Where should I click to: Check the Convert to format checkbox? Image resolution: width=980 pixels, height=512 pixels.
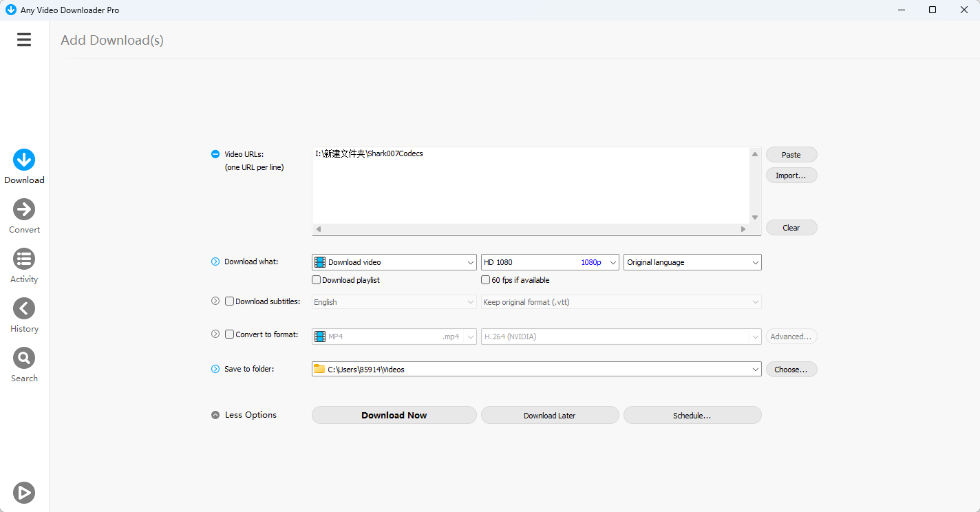pyautogui.click(x=230, y=334)
